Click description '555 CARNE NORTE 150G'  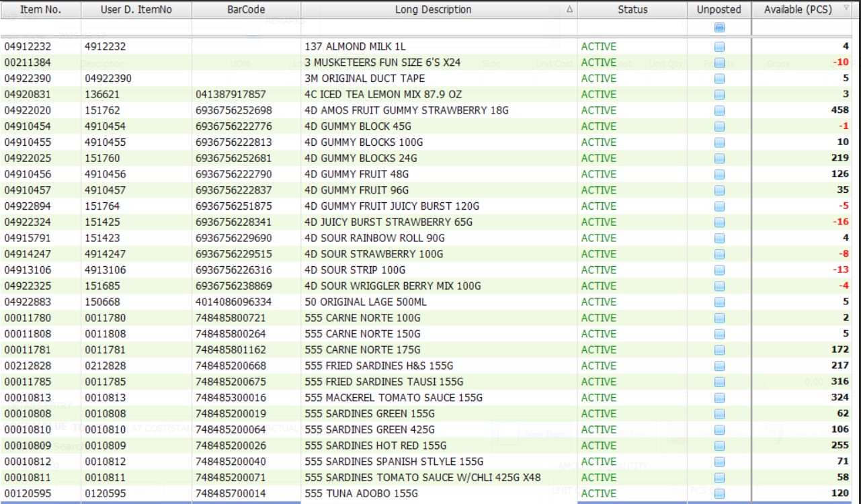(x=363, y=334)
